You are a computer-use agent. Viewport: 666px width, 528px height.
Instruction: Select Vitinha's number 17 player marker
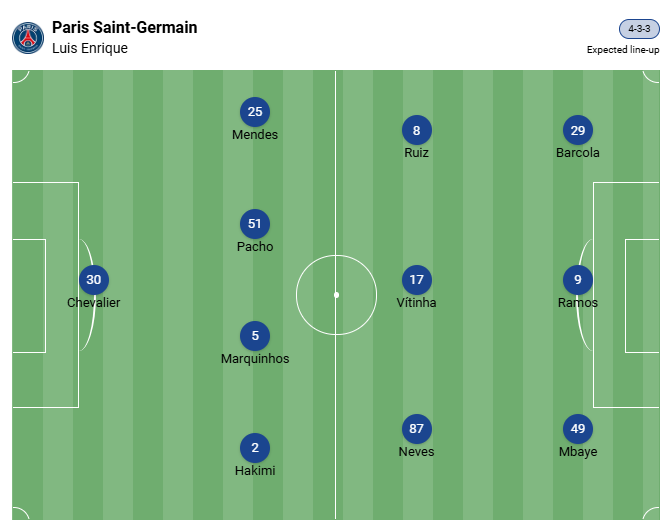pyautogui.click(x=416, y=280)
